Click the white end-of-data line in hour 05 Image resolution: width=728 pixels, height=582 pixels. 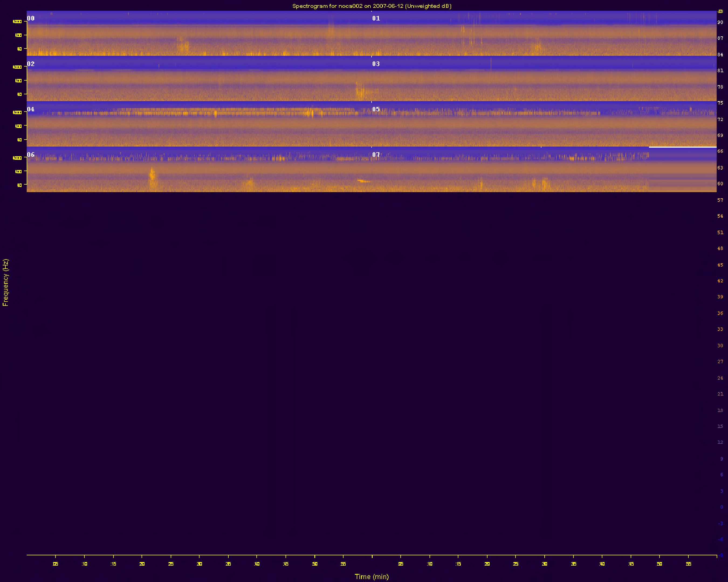[x=682, y=147]
